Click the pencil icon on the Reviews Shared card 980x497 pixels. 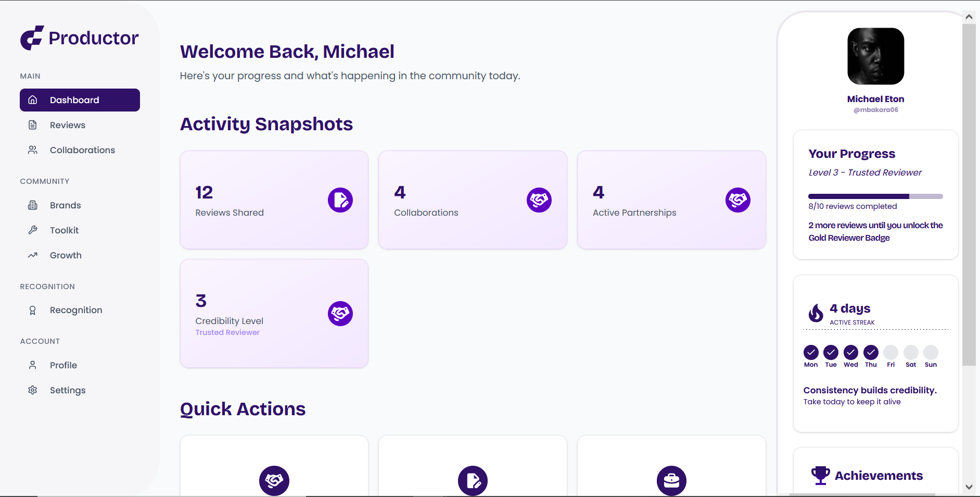click(x=340, y=200)
